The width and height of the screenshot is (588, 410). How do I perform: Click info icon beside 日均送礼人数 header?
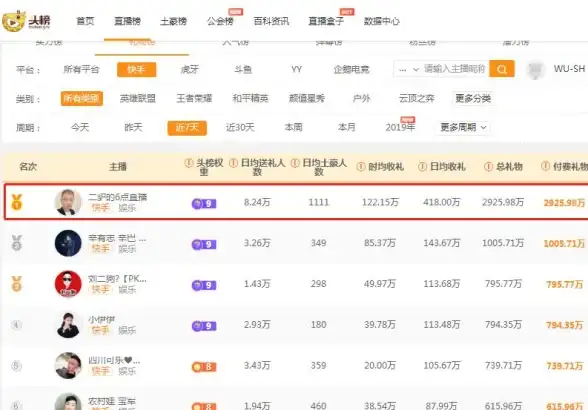(233, 163)
